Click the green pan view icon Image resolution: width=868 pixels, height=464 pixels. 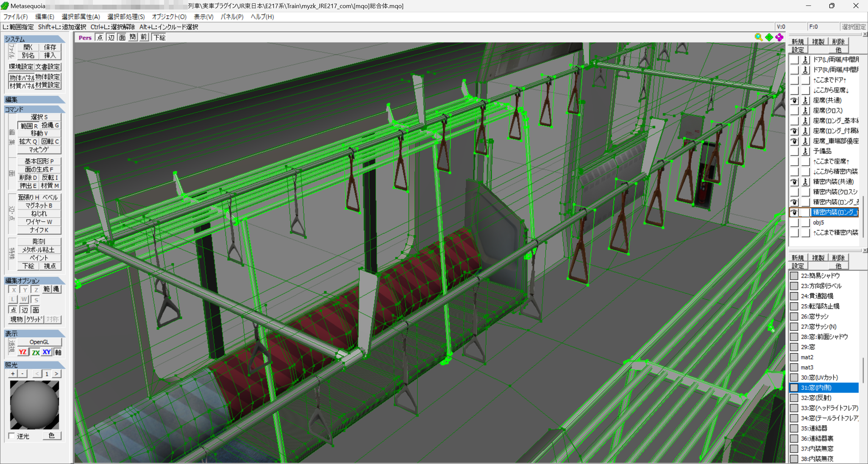click(x=769, y=37)
